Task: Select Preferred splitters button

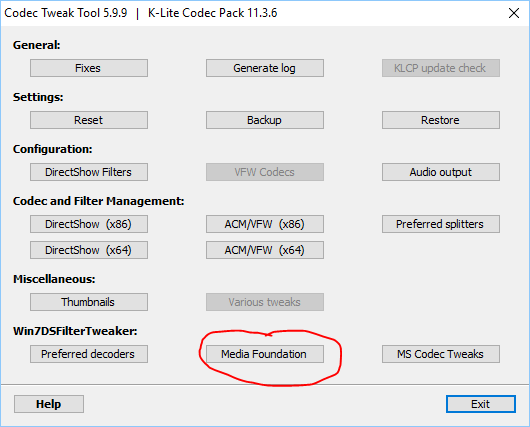Action: pos(441,224)
